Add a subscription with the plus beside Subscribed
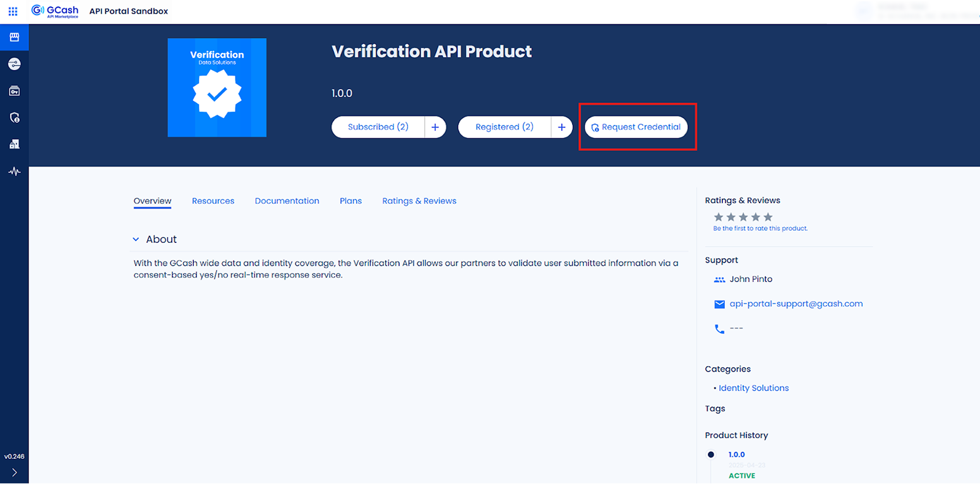 [435, 127]
